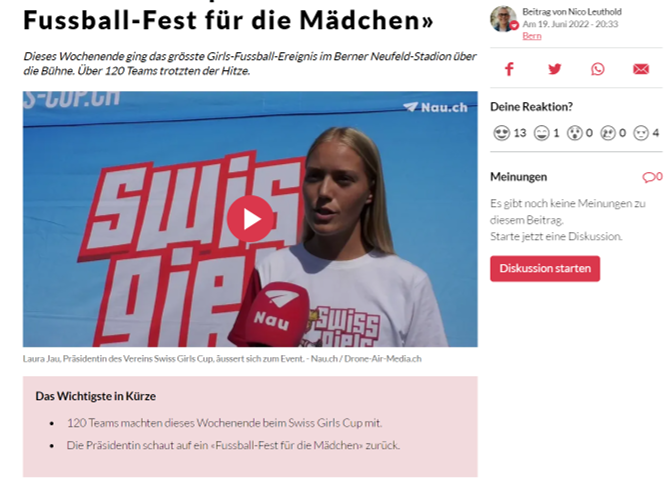Click the video caption about Laura Jau
Screen dimensions: 671x486
tap(222, 359)
